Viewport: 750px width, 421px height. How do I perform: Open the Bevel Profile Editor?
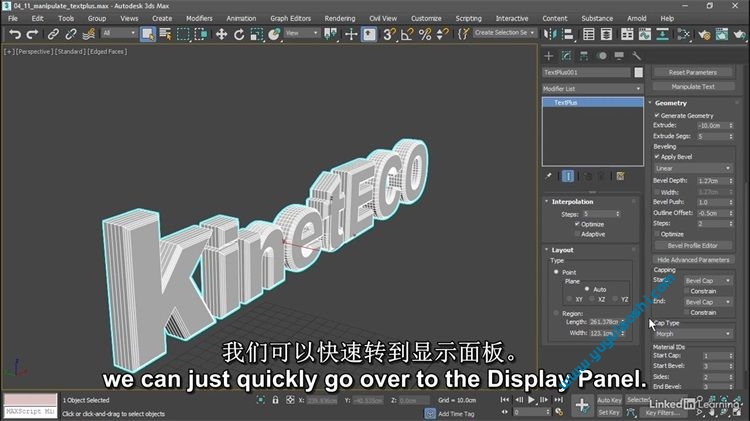pyautogui.click(x=693, y=245)
